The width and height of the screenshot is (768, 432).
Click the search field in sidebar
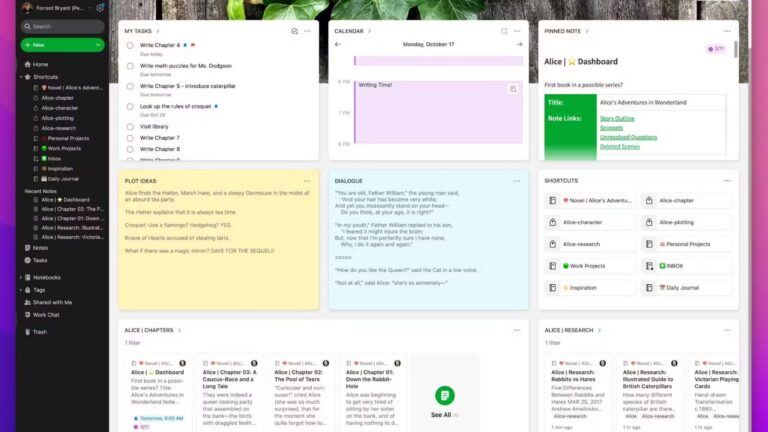[x=63, y=26]
